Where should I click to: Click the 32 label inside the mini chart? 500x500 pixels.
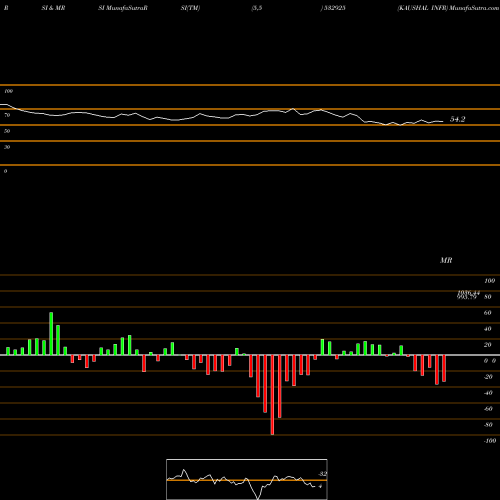pyautogui.click(x=323, y=474)
